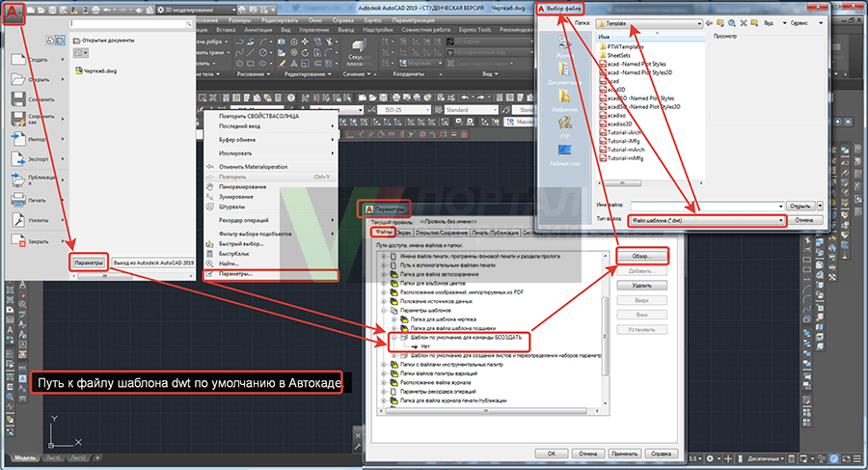The height and width of the screenshot is (470, 868).
Task: Click the AutoCAD application menu logo button
Action: coord(16,16)
